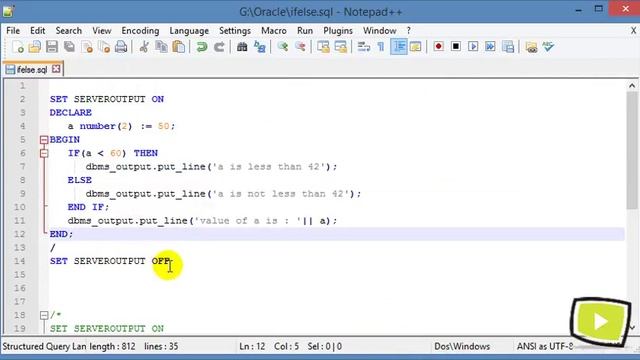640x360 pixels.
Task: Click the Open file folder icon
Action: click(35, 47)
